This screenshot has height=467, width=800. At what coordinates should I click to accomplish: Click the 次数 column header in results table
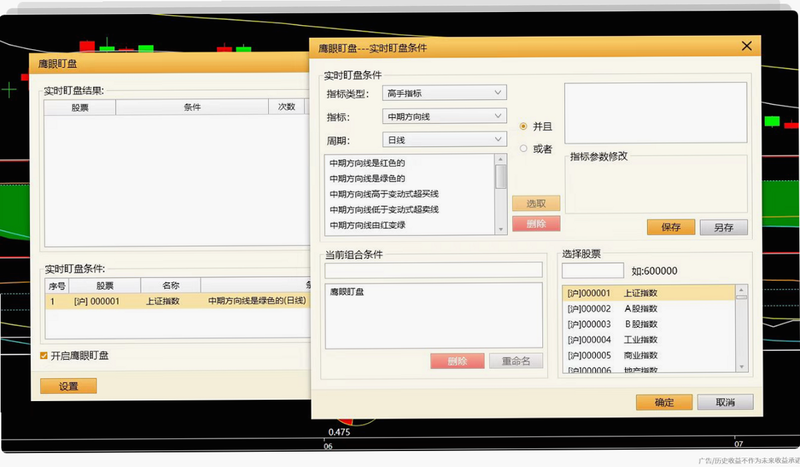[287, 107]
